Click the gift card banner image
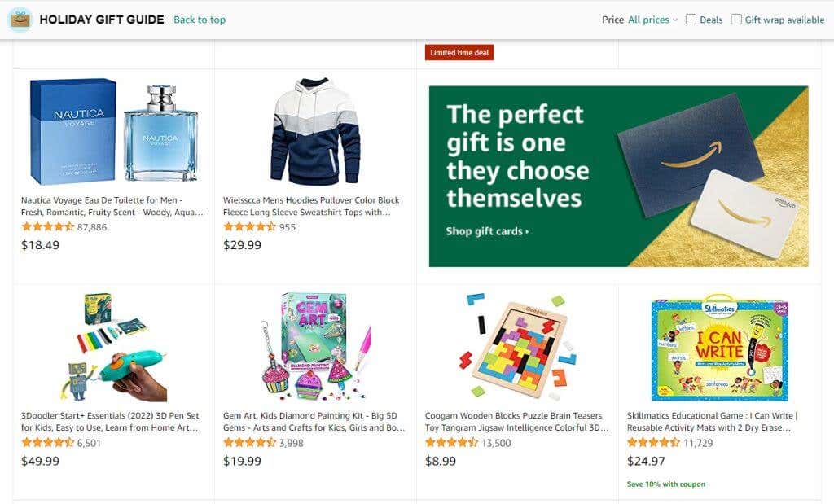Viewport: 834px width, 504px height. (x=618, y=176)
